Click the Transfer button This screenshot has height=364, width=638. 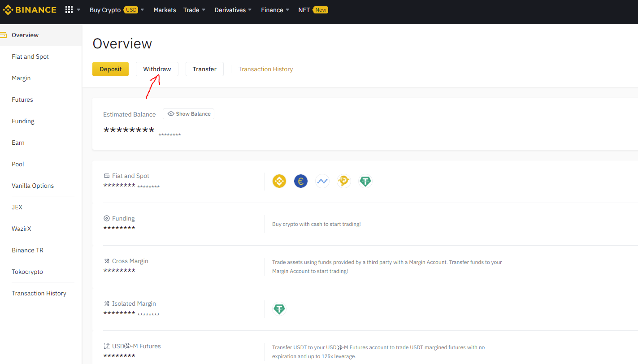click(x=204, y=69)
